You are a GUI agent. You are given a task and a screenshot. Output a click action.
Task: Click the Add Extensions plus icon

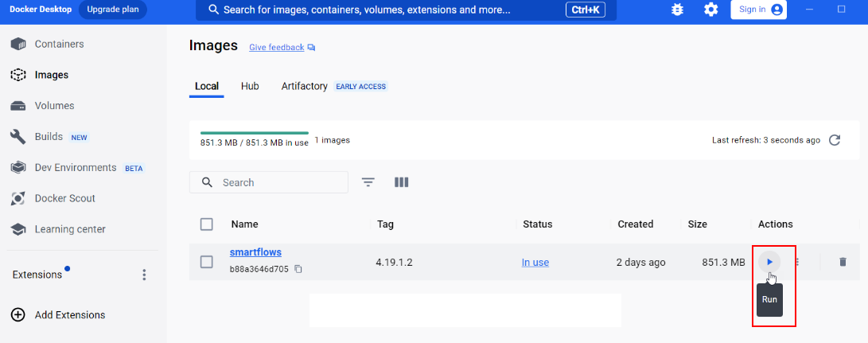(x=18, y=314)
